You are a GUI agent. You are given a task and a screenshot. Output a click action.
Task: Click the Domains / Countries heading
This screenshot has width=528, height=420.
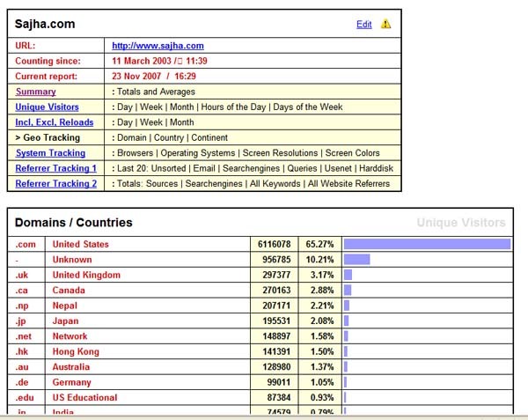coord(73,223)
